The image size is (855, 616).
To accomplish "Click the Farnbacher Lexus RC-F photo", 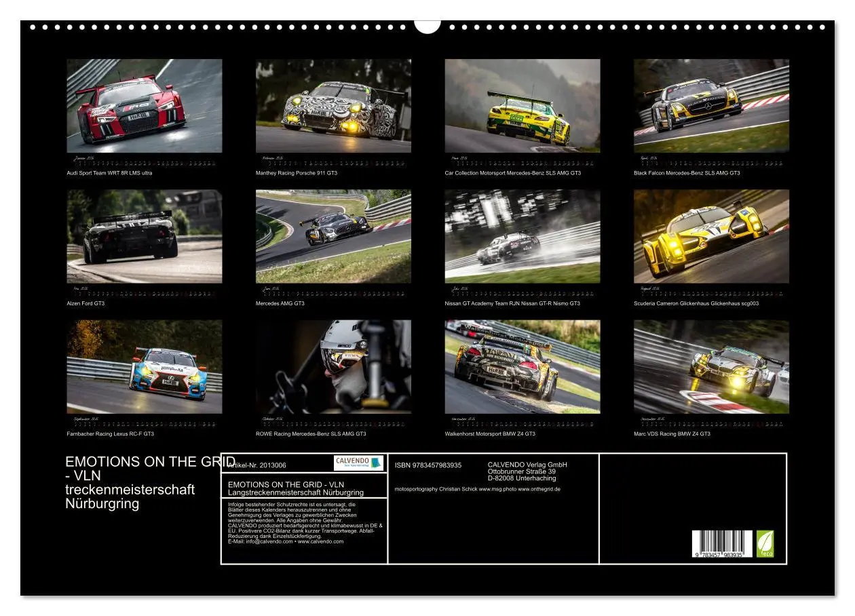I will 144,367.
